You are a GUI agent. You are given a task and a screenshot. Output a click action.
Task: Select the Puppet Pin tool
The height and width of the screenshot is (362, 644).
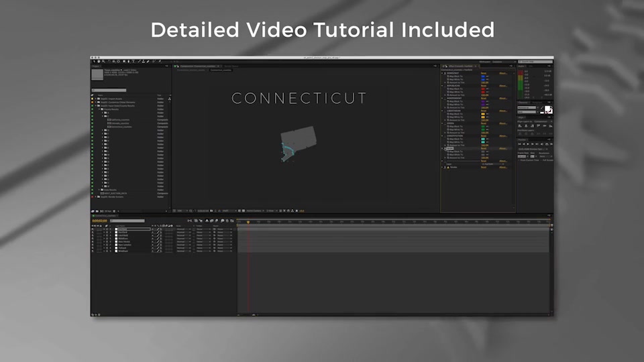160,62
